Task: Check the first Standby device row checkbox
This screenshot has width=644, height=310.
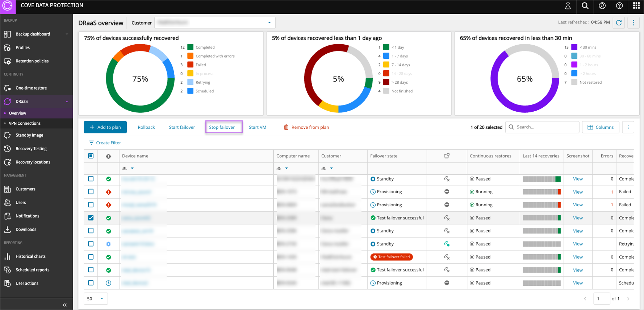Action: (91, 179)
